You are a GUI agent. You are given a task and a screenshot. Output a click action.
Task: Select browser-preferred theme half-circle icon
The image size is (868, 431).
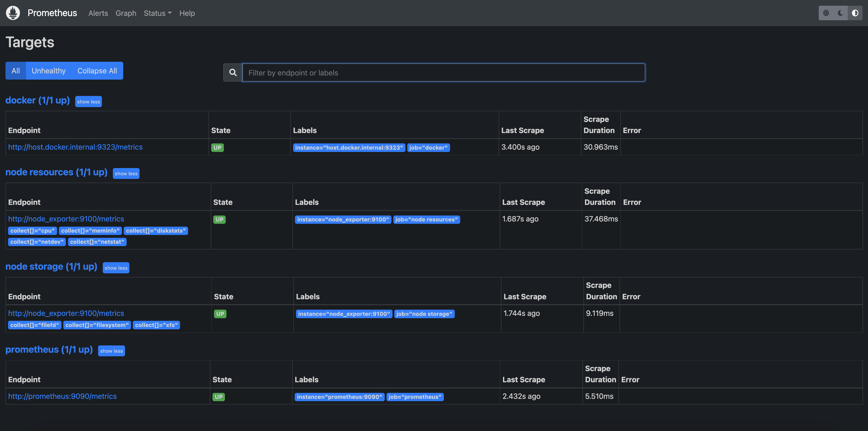(855, 13)
